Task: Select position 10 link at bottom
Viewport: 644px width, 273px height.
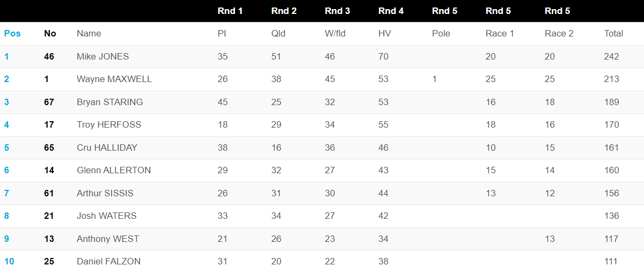Action: coord(9,261)
